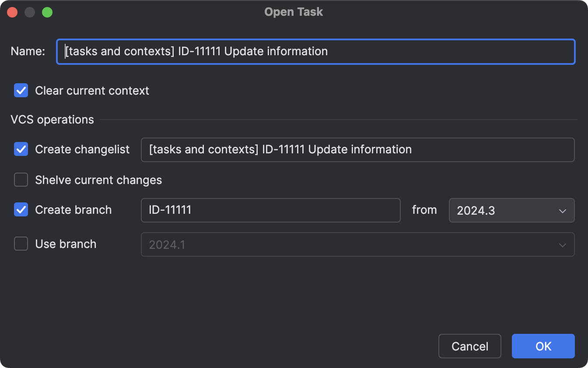Enable the Use branch checkbox

click(x=21, y=244)
